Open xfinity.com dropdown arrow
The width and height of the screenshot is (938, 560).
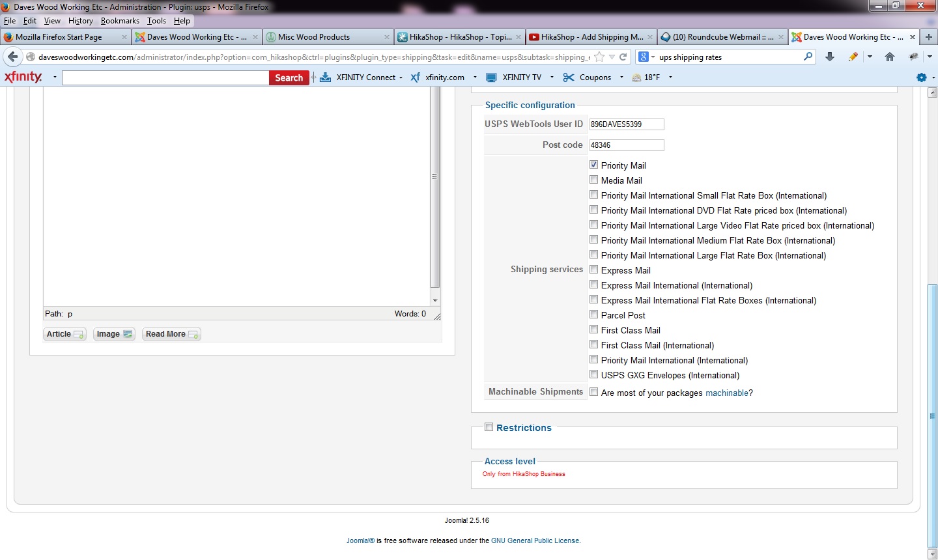pyautogui.click(x=475, y=77)
